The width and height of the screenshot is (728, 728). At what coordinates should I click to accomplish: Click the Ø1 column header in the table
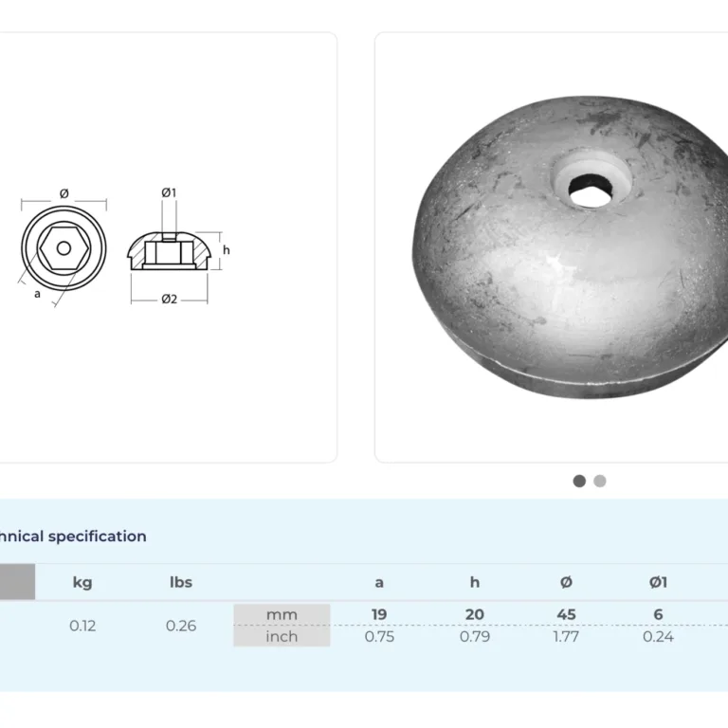(x=658, y=582)
